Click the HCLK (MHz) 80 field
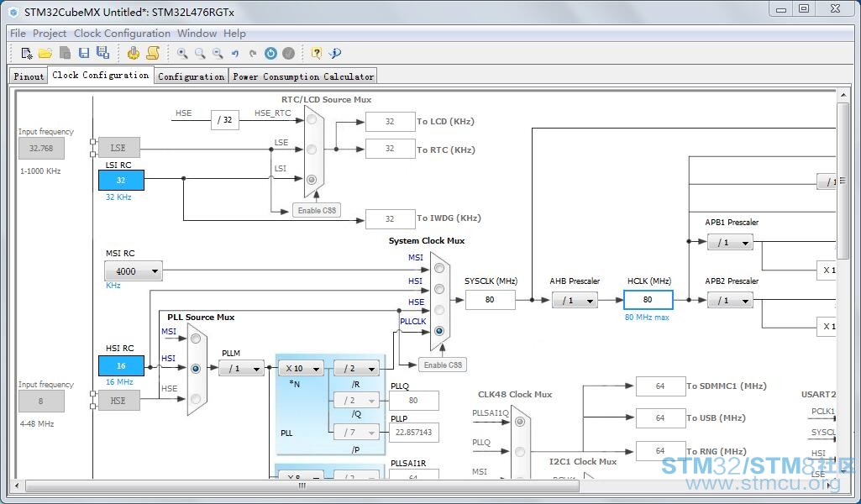The image size is (861, 504). pos(648,300)
